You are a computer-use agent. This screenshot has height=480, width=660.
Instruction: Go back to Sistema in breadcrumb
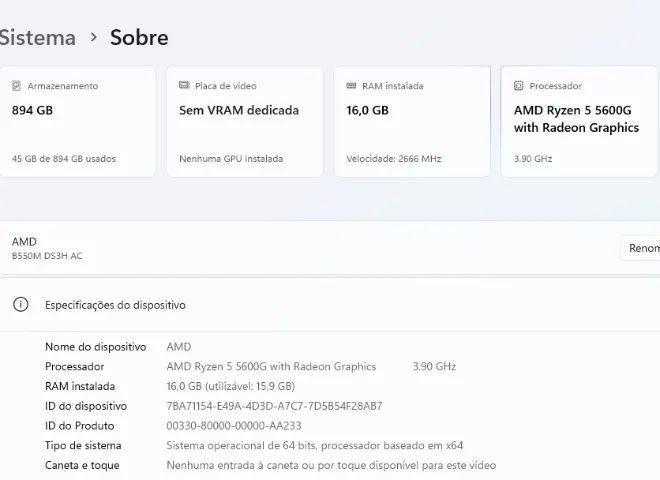[x=37, y=37]
